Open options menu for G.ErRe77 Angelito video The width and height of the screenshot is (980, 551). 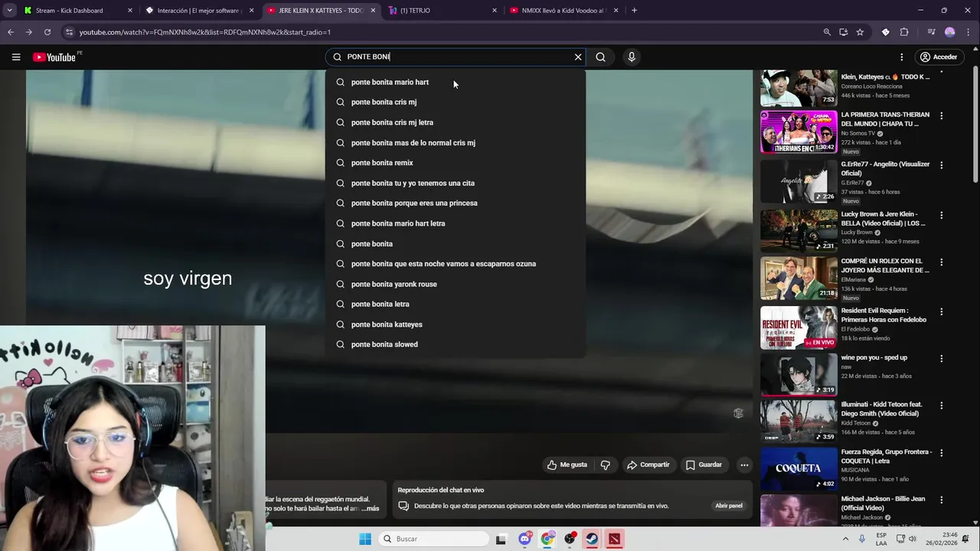click(942, 165)
